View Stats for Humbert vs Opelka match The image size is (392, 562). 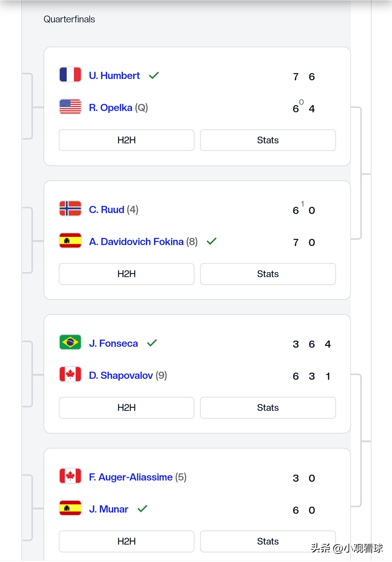268,140
